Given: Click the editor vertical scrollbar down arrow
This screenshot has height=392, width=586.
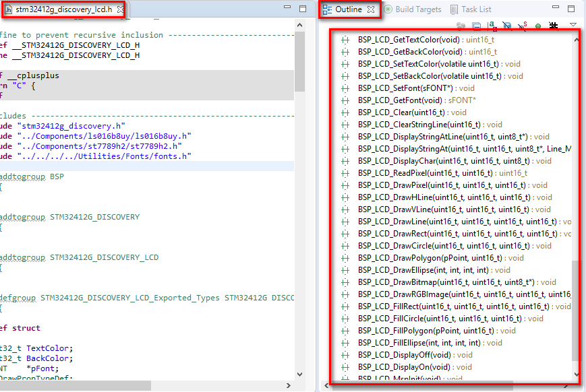Looking at the screenshot, I should tap(299, 374).
